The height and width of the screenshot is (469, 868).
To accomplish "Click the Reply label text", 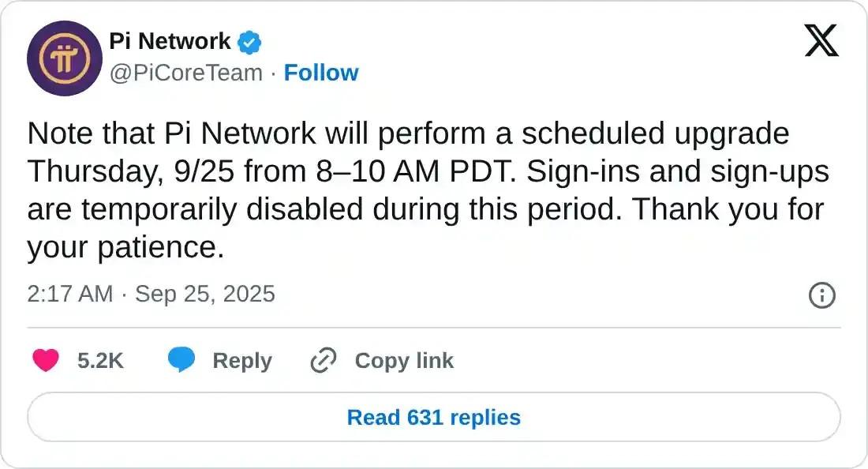I will 241,361.
